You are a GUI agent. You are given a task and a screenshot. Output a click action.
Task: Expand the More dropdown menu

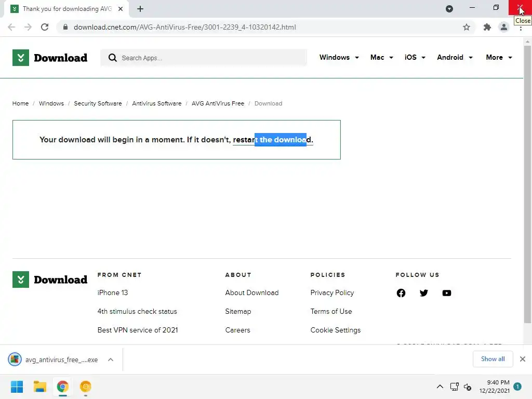coord(499,57)
